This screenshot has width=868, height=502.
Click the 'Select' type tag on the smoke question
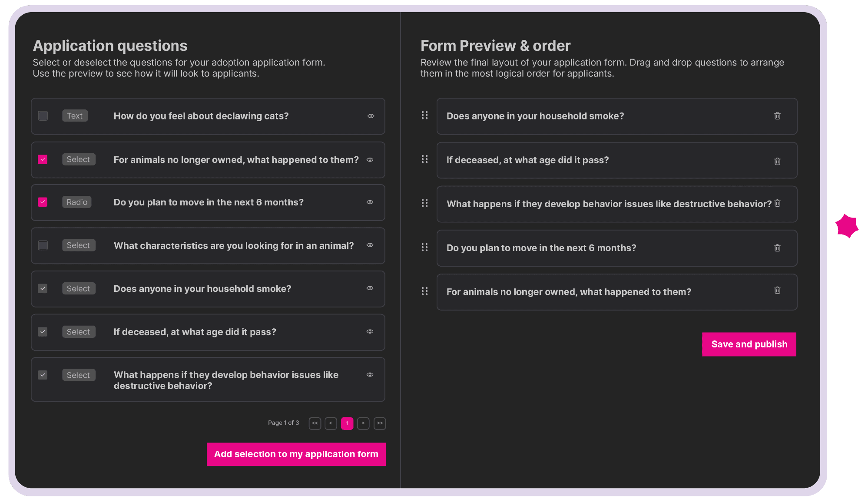tap(79, 288)
